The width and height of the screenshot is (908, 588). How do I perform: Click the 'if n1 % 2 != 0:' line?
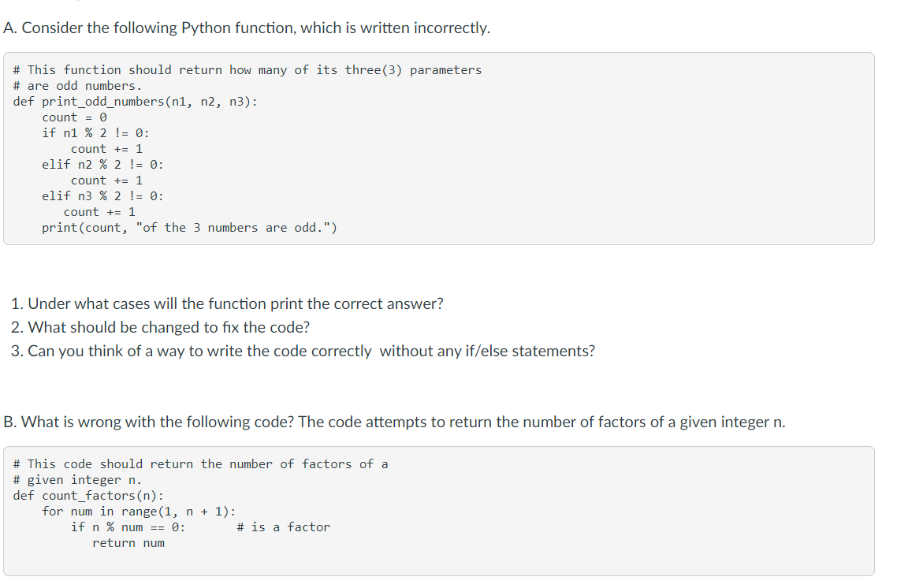pos(95,133)
